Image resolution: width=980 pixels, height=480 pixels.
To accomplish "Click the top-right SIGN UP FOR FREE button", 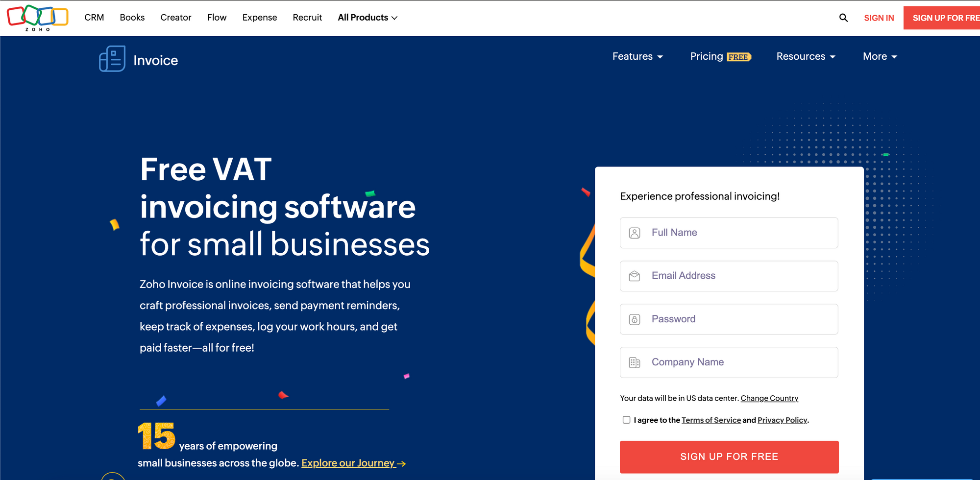I will 942,18.
